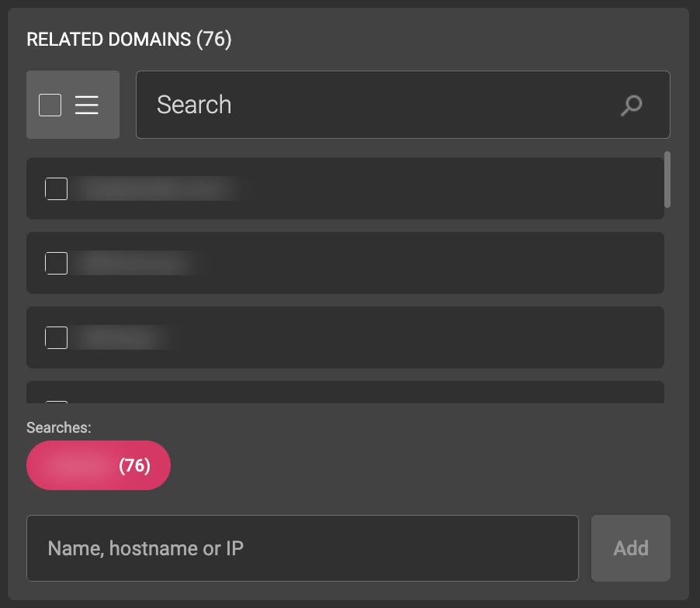The image size is (700, 608).
Task: Tick the select-all checkbox beside the hamburger menu
Action: tap(50, 105)
